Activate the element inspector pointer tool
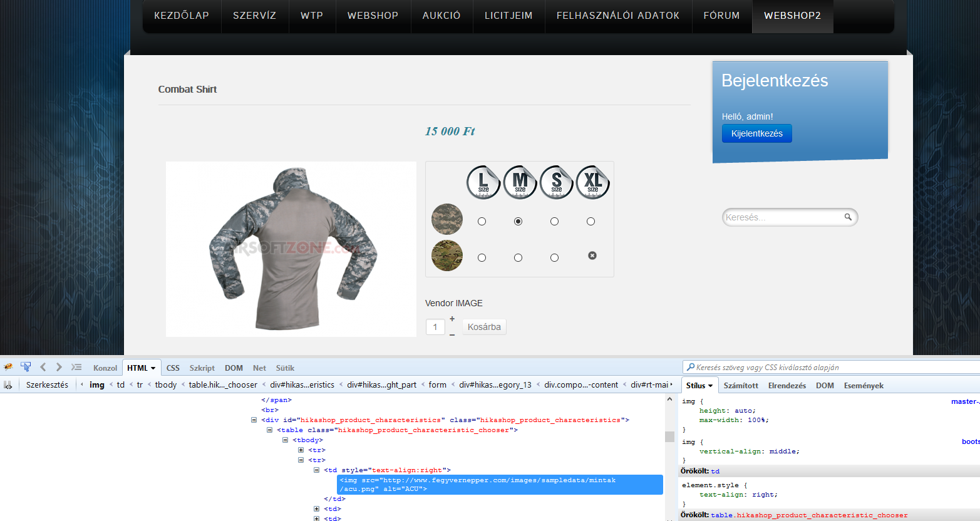 pos(26,367)
